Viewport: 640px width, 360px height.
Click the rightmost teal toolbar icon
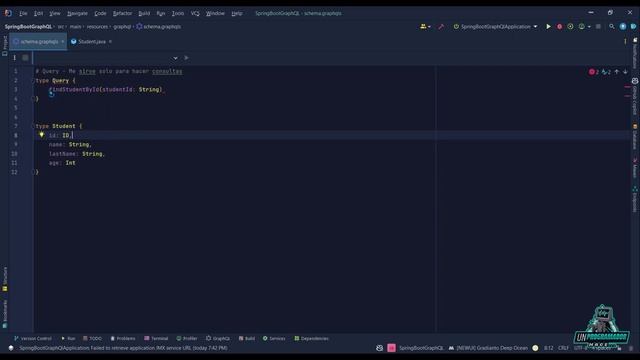pyautogui.click(x=633, y=27)
